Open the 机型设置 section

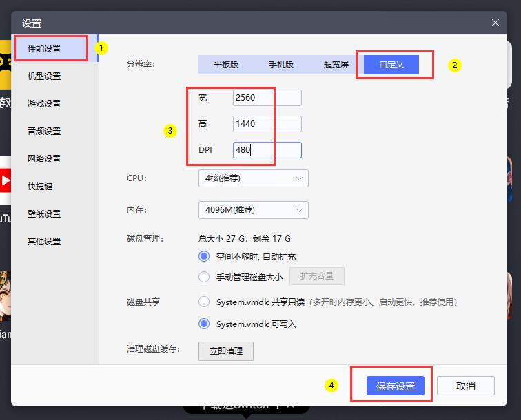pos(45,76)
